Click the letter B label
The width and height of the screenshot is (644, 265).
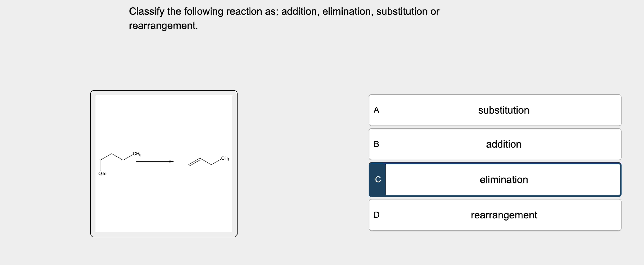tap(376, 144)
